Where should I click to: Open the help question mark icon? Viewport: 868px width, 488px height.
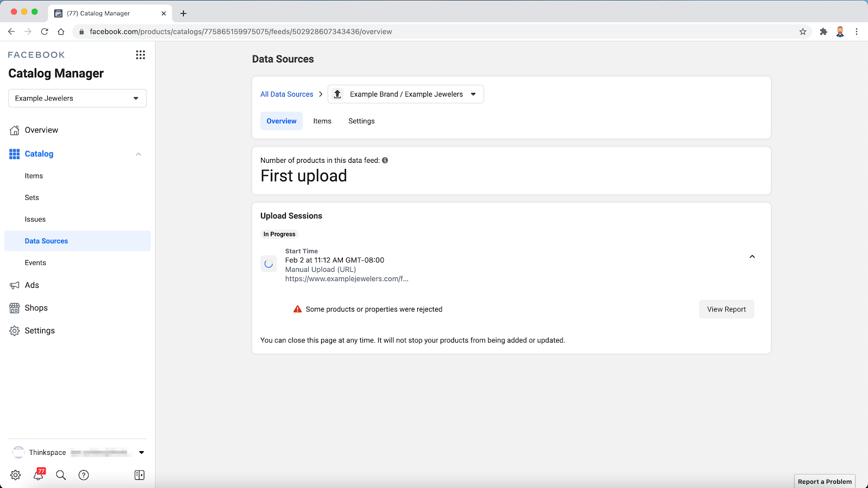(x=84, y=475)
